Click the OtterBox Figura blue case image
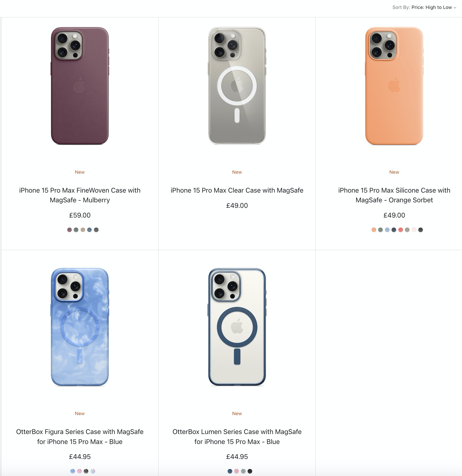462x476 pixels. [x=80, y=327]
